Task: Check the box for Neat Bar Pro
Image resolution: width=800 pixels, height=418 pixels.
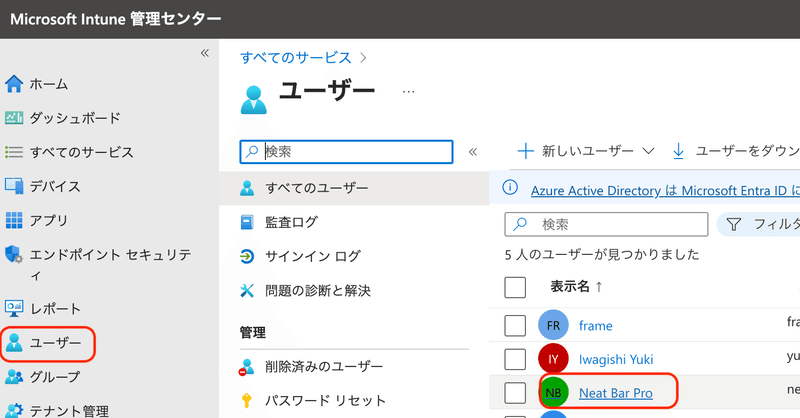Action: [515, 393]
